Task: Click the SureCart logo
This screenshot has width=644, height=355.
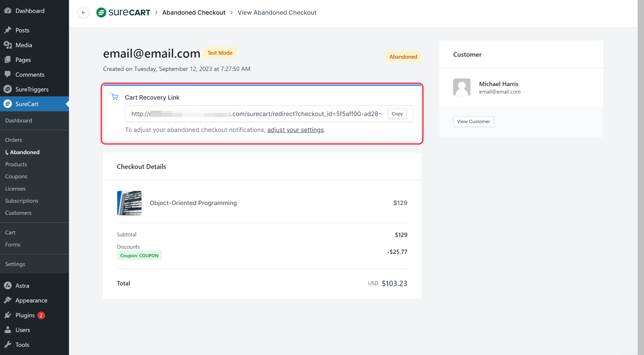Action: pos(123,13)
